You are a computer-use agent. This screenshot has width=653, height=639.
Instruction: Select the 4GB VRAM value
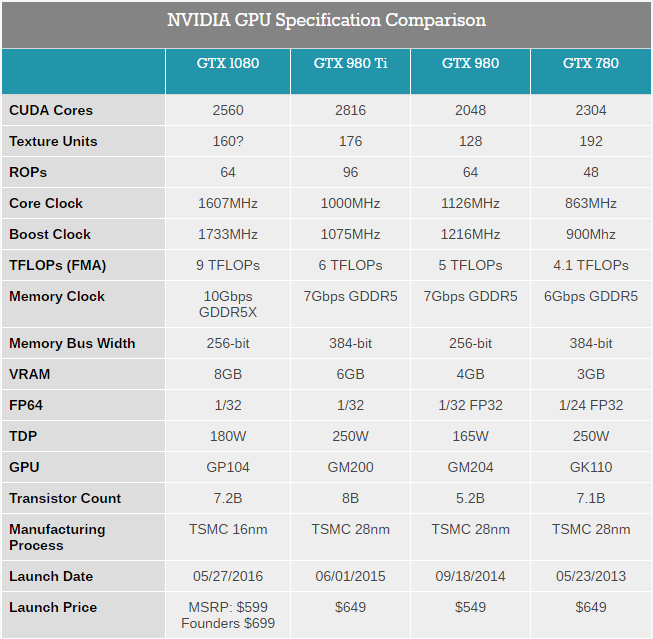tap(470, 374)
